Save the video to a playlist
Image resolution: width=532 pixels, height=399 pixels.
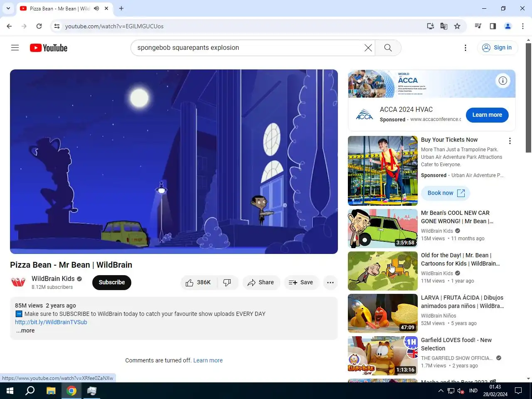point(301,283)
